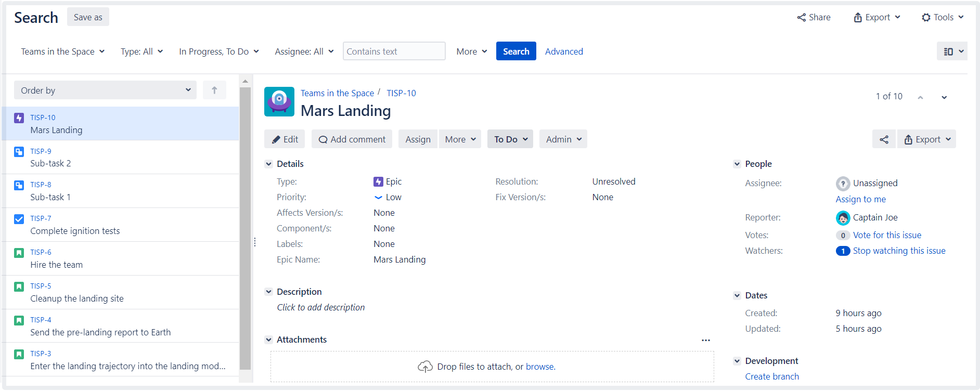Open the Order by dropdown

[x=105, y=90]
